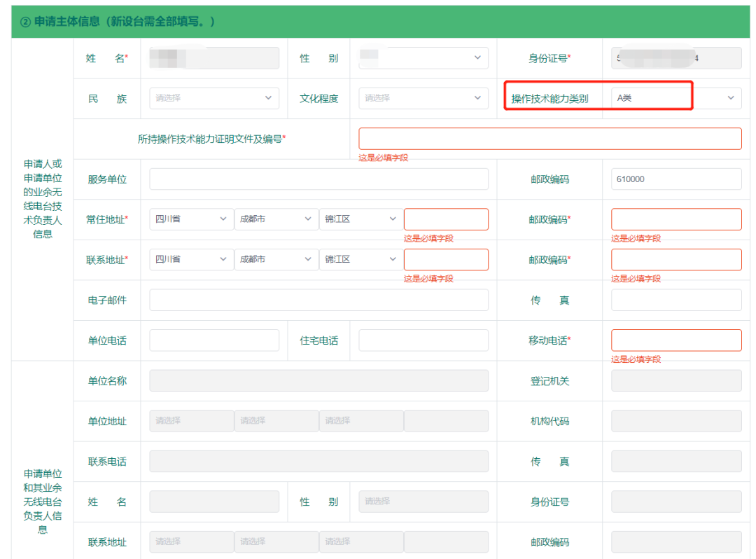Click the 联系地址 detailed address input
This screenshot has height=559, width=756.
pyautogui.click(x=446, y=259)
